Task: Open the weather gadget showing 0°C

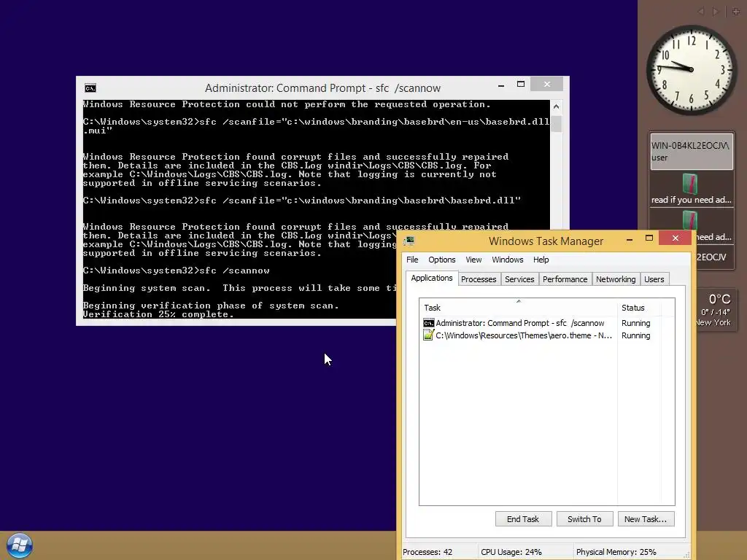Action: click(x=716, y=310)
